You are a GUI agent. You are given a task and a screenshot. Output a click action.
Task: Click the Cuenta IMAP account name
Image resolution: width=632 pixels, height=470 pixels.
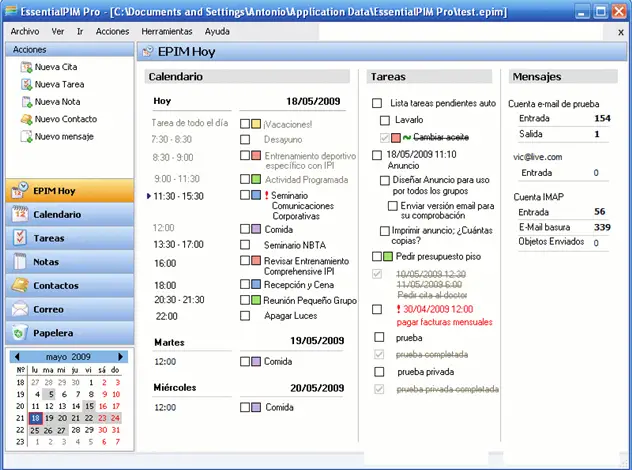[x=538, y=197]
